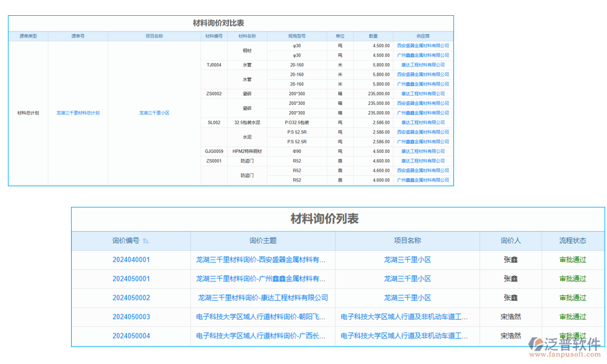Screen dimensions: 607x364
Task: Click the sort icon beside 询价编号 header
Action: [146, 241]
